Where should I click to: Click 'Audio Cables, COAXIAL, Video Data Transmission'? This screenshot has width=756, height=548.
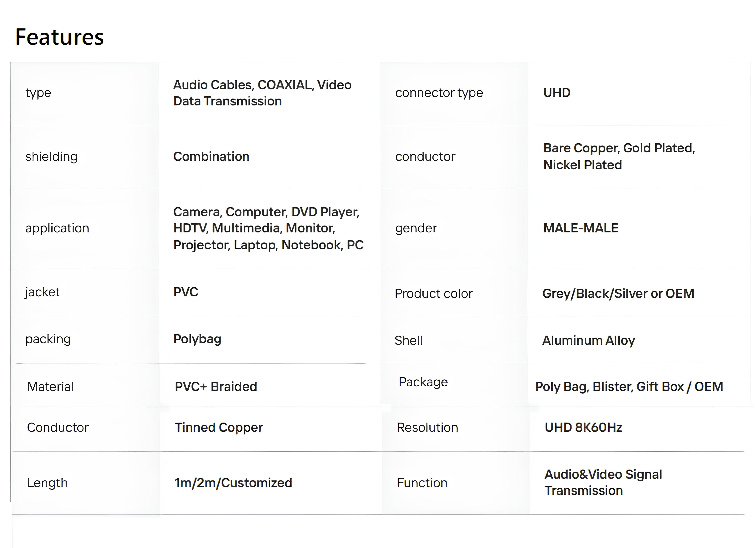pyautogui.click(x=262, y=93)
